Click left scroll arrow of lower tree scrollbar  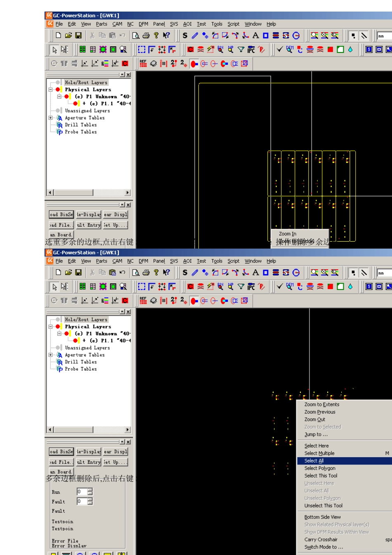pyautogui.click(x=50, y=430)
